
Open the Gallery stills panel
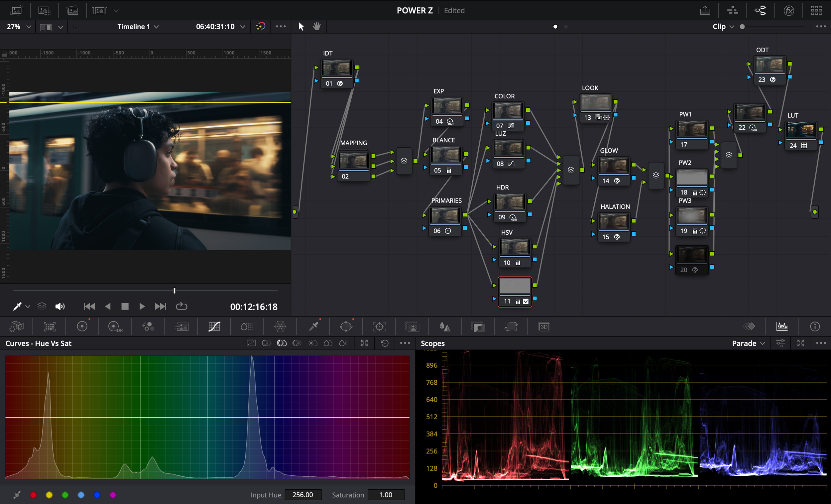16,10
